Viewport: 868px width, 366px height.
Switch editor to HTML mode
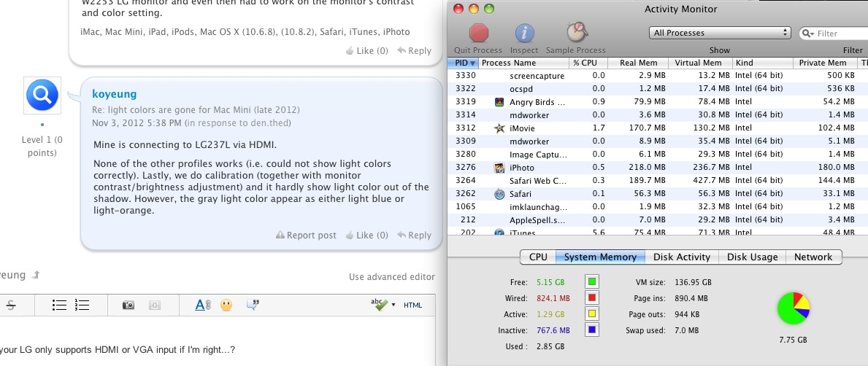point(413,305)
